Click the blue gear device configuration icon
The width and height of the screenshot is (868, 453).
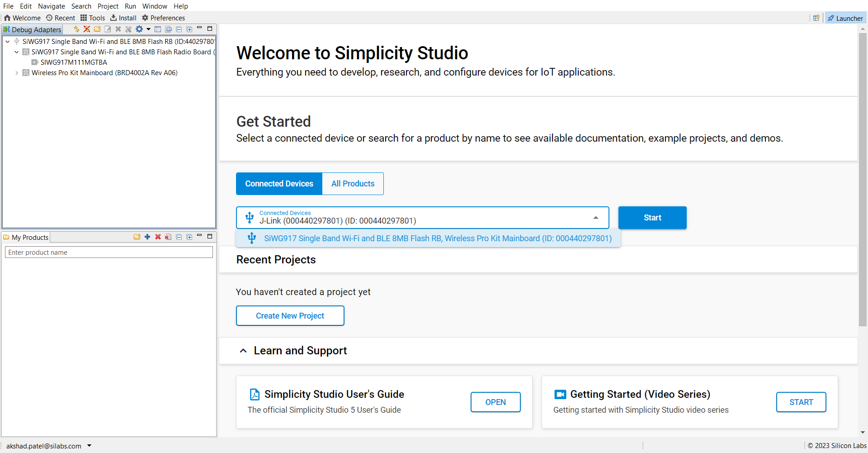pyautogui.click(x=139, y=29)
